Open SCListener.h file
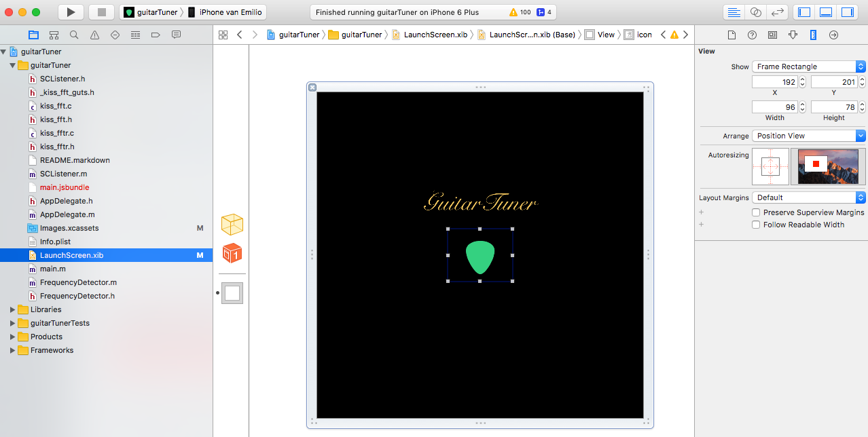 (x=62, y=79)
